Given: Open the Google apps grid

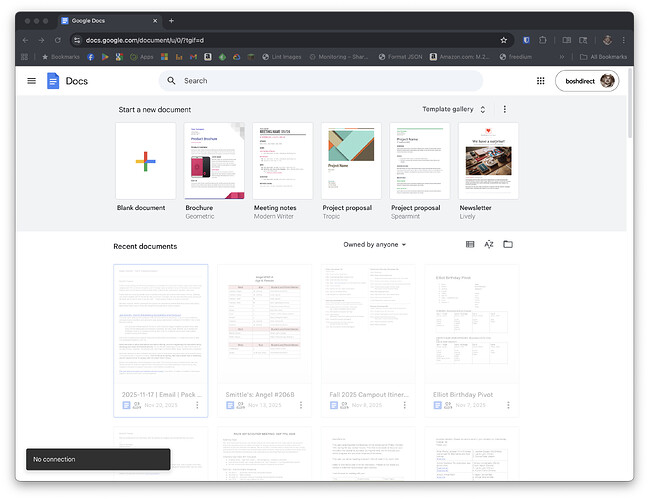Looking at the screenshot, I should (x=541, y=81).
